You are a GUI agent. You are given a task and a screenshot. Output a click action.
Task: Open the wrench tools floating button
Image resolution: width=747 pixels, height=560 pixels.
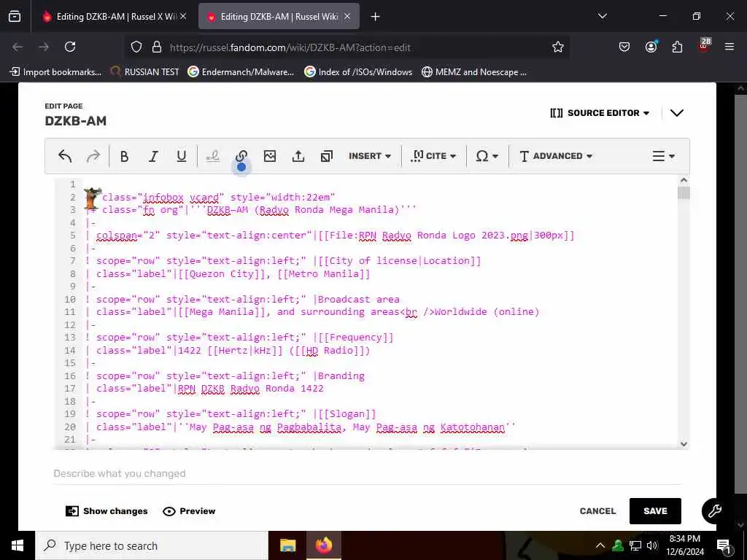click(x=714, y=511)
